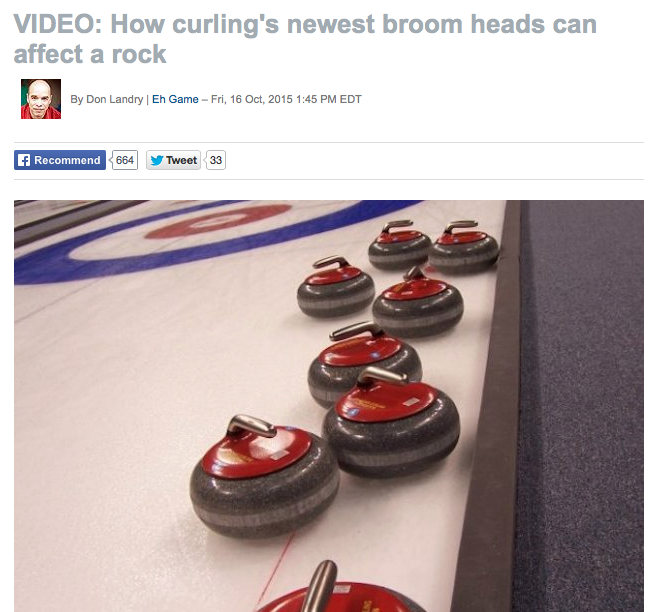The width and height of the screenshot is (654, 612).
Task: Click the nearest full curling stone in photo
Action: (264, 476)
